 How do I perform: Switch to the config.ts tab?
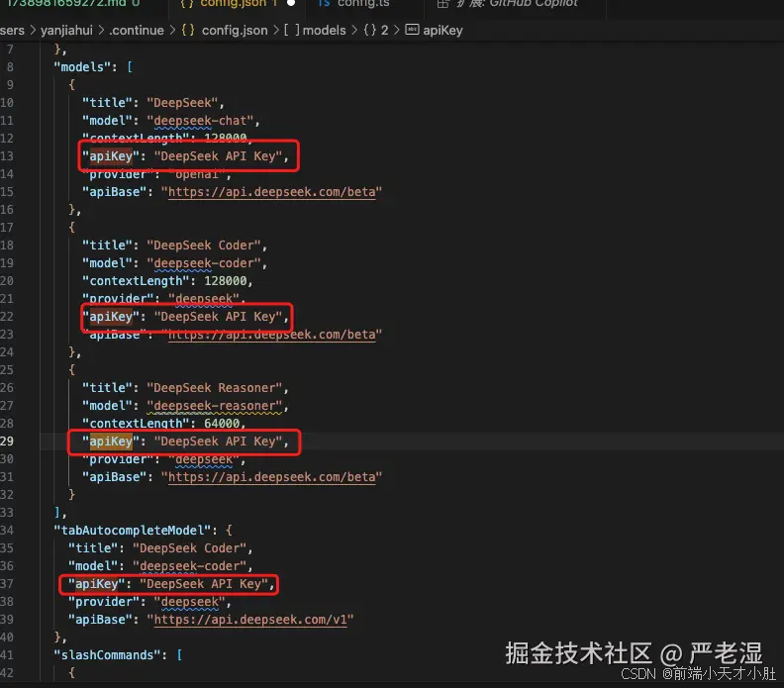[x=362, y=4]
